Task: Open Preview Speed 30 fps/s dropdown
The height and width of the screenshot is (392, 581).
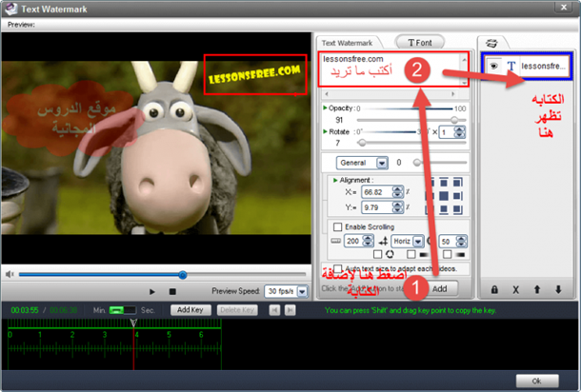Action: coord(302,292)
